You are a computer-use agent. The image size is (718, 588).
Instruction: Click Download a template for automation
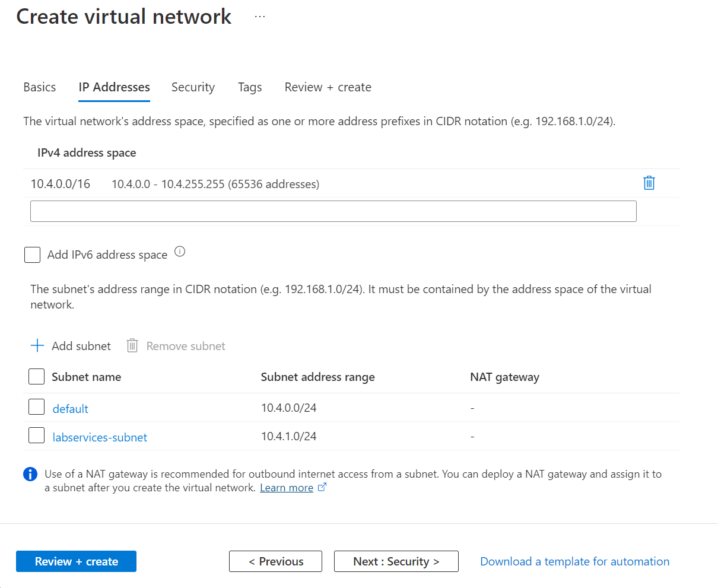[x=574, y=561]
